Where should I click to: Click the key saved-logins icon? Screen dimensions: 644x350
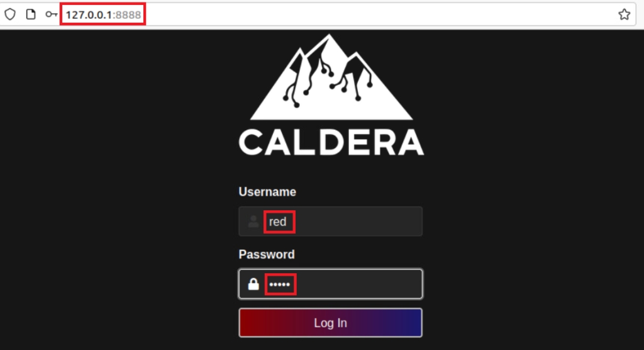point(52,14)
